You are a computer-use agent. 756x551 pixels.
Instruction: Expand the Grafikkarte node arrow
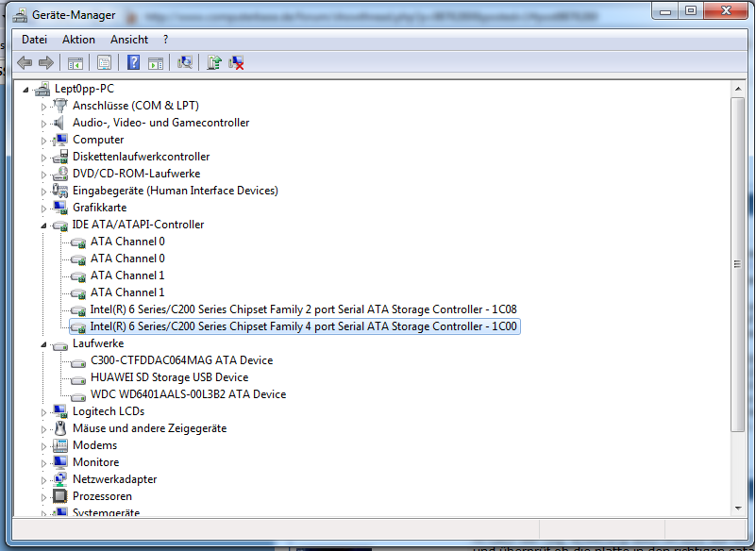[43, 209]
